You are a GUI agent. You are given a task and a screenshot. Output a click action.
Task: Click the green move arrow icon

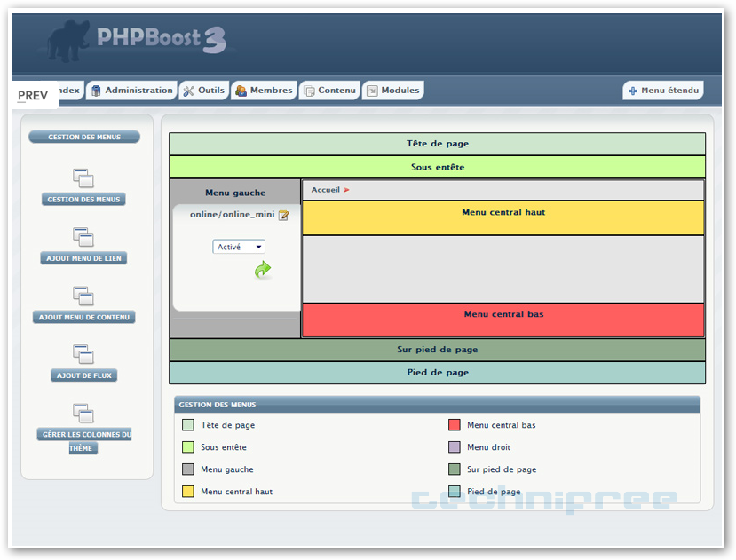tap(263, 270)
